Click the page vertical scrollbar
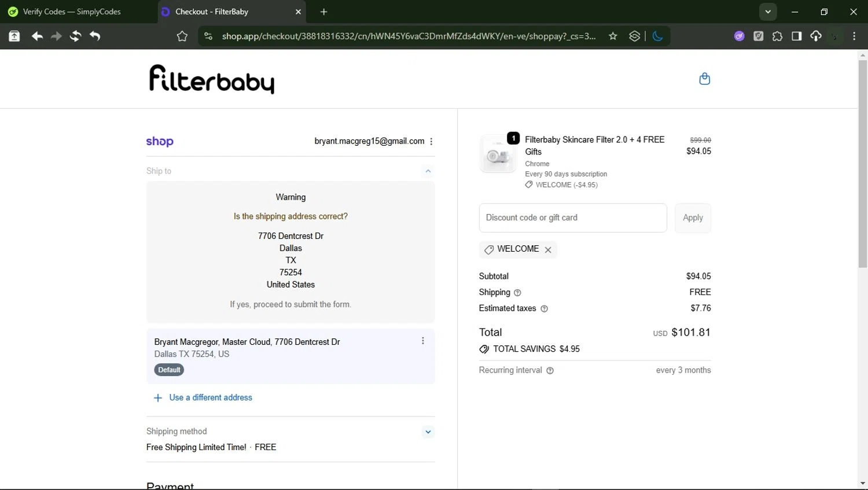The width and height of the screenshot is (868, 490). point(863,164)
